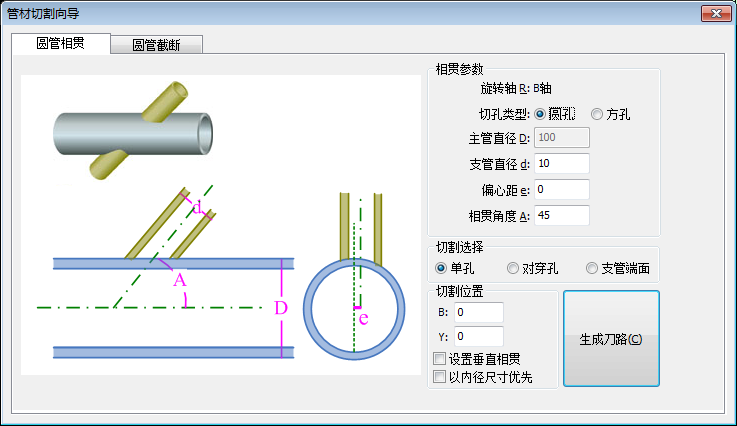Screen dimensions: 737x426
Task: Click the B cutting position field
Action: coord(478,312)
